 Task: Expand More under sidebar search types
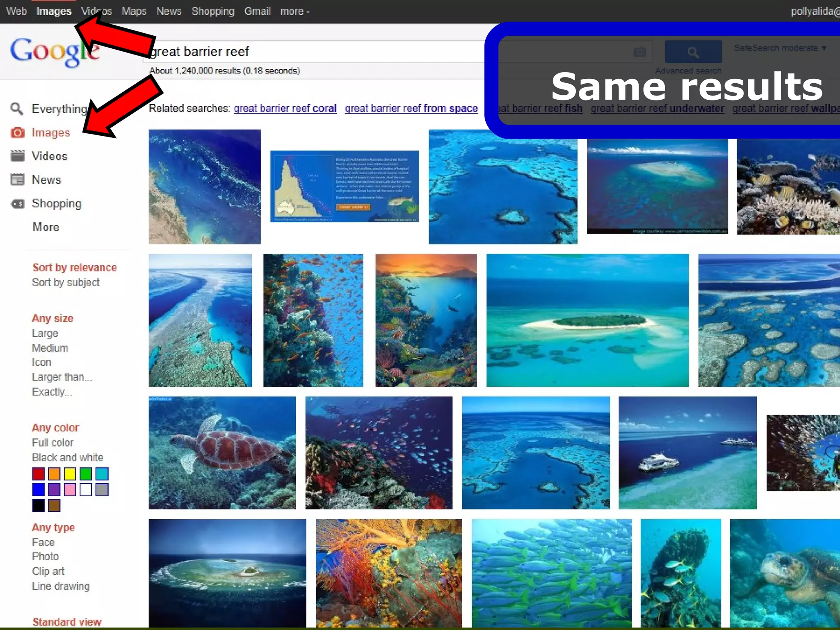click(46, 227)
